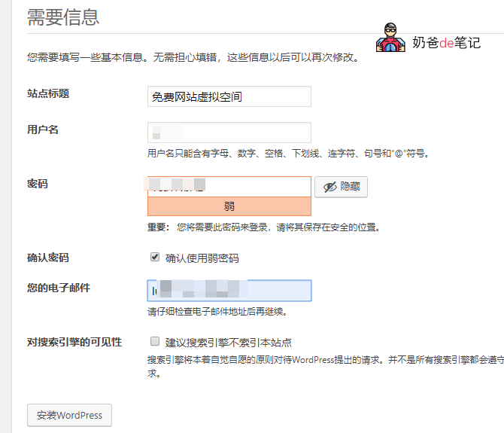Click the 用户名 field label
The height and width of the screenshot is (433, 504).
pyautogui.click(x=43, y=130)
